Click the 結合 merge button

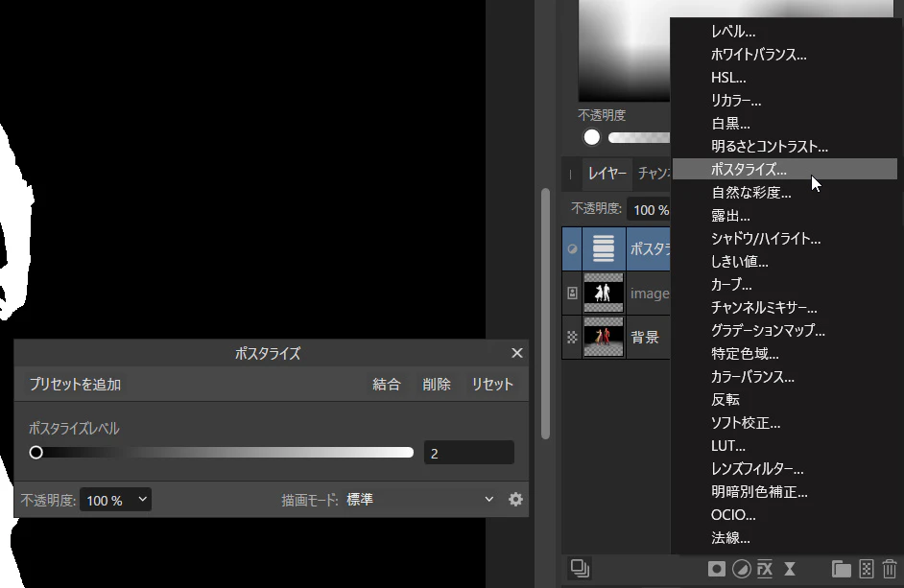point(387,385)
